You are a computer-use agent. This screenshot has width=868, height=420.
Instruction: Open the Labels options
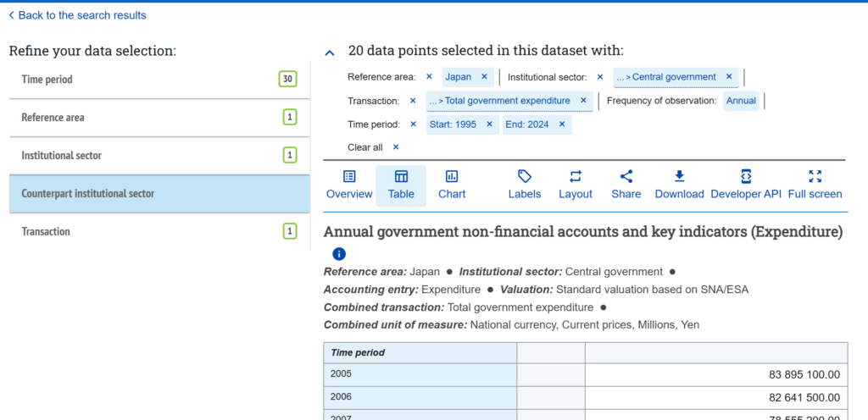(x=524, y=185)
